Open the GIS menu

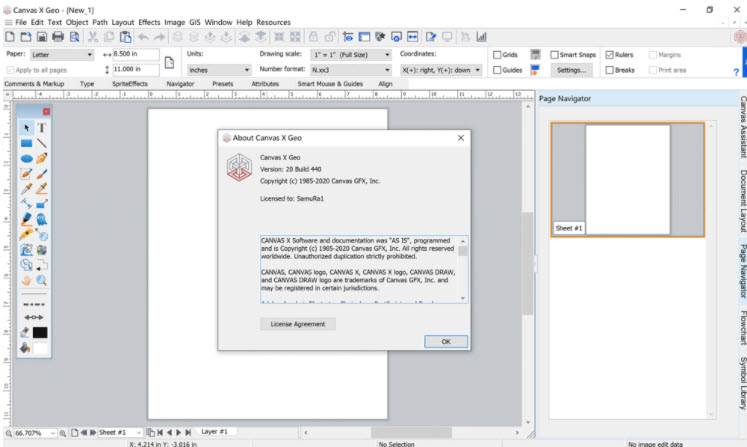[x=194, y=22]
